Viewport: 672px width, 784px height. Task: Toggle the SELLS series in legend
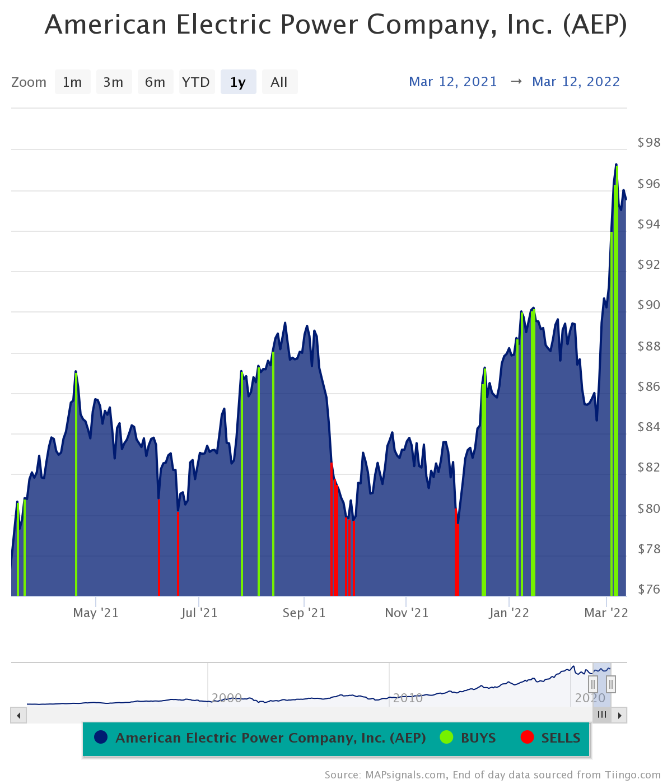tap(550, 738)
